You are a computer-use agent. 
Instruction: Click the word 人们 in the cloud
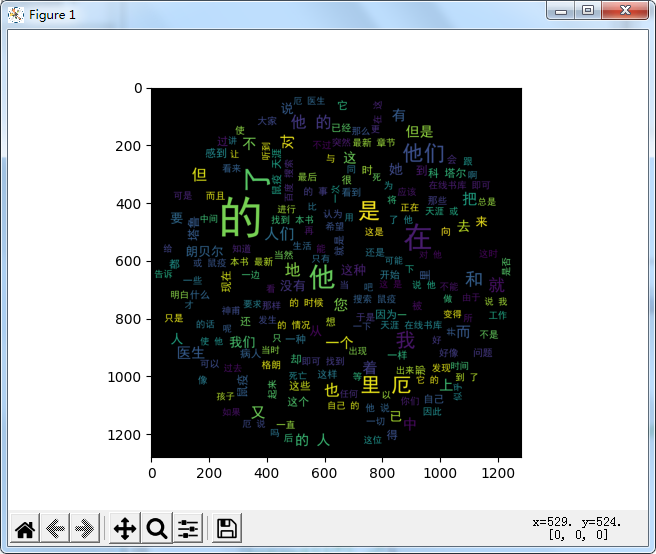pyautogui.click(x=279, y=233)
